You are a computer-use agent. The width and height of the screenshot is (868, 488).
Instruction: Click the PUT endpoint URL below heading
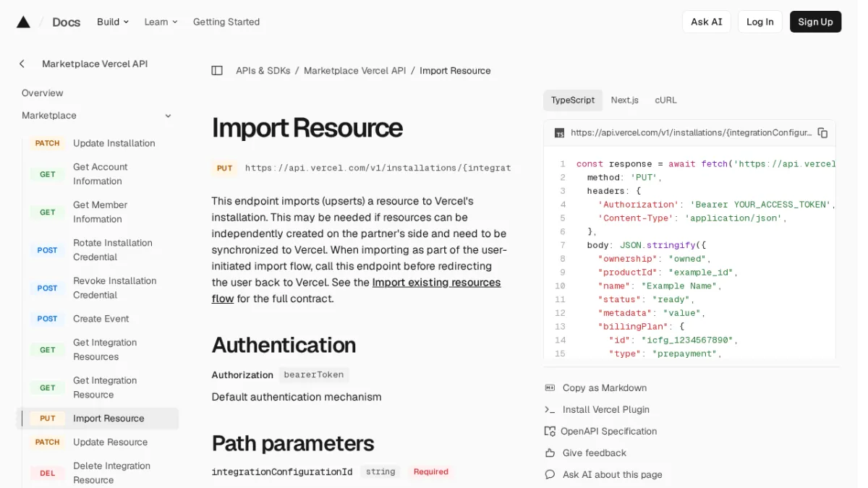(x=378, y=168)
